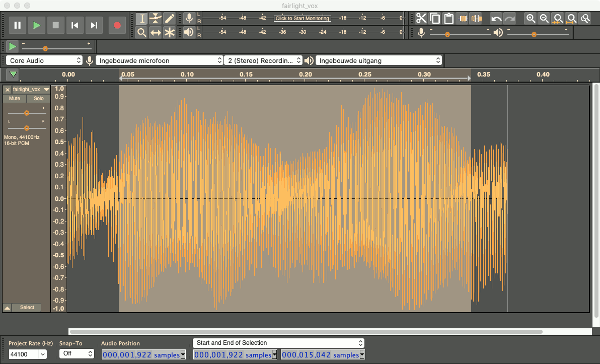
Task: Click the playback level speaker icon
Action: pos(498,33)
